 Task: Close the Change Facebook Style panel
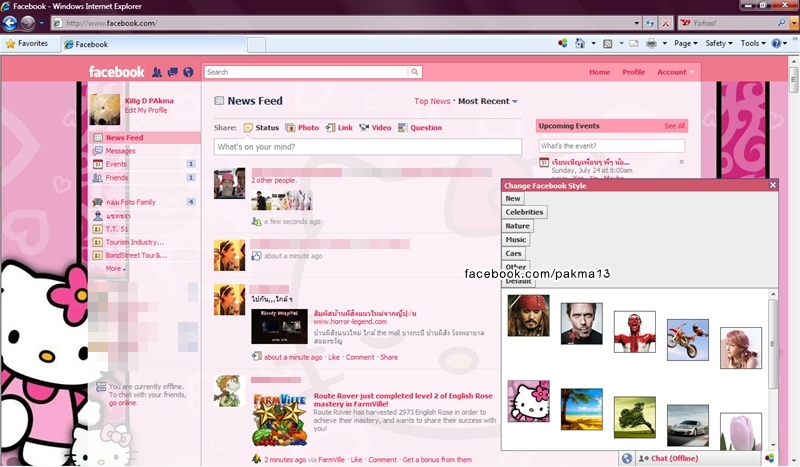772,185
